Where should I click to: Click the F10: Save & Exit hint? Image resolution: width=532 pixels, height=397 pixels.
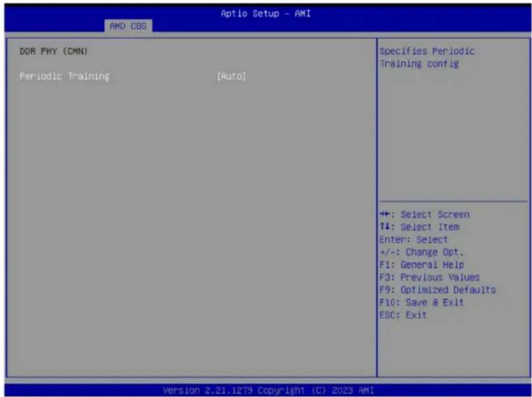[422, 303]
